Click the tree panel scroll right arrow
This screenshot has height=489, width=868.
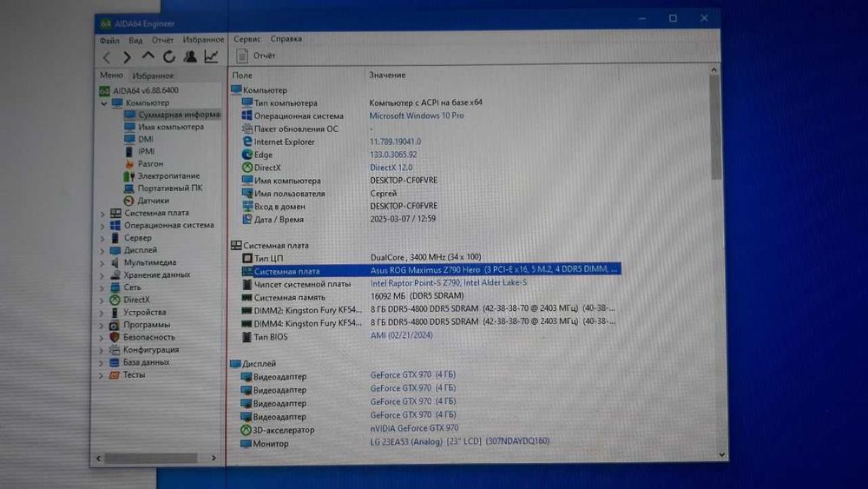pos(214,458)
